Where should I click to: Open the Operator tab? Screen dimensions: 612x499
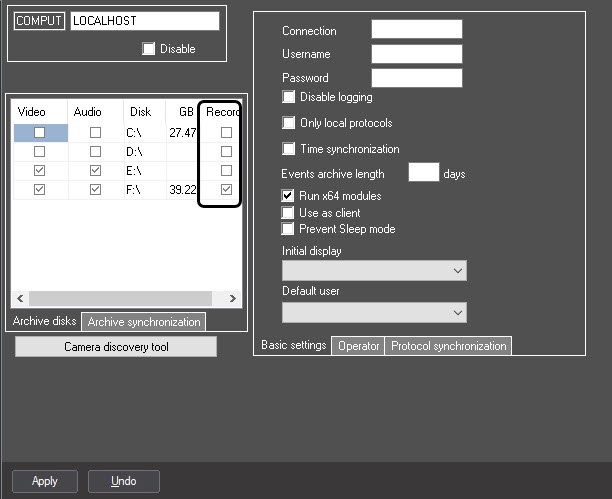point(358,346)
